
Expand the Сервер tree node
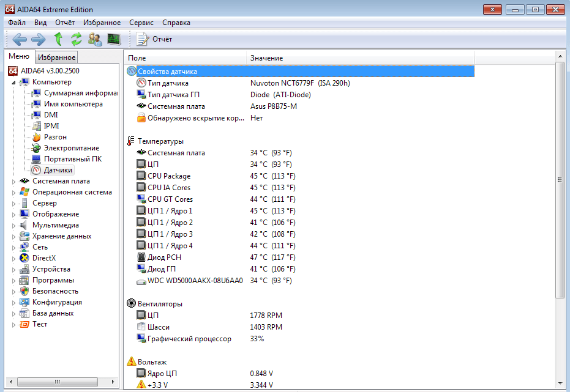pyautogui.click(x=13, y=204)
